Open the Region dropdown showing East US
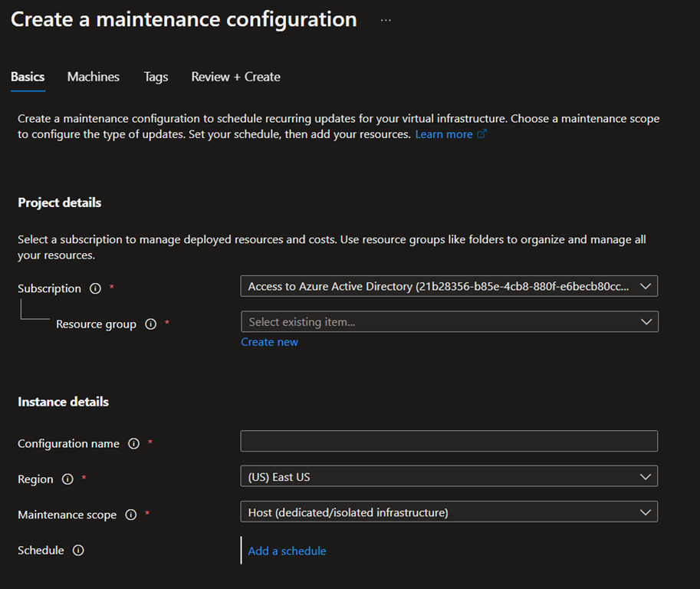Screen dimensions: 700x589 point(449,477)
